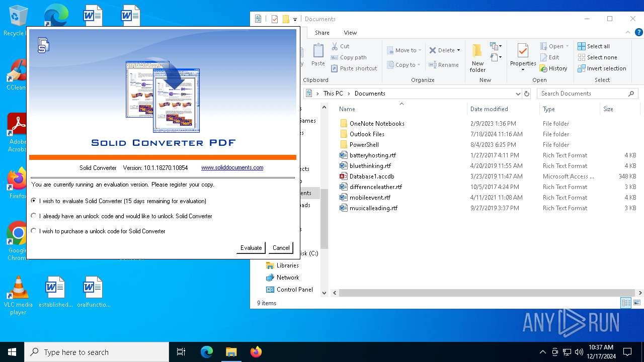644x362 pixels.
Task: Switch to the Share ribbon tab
Action: [x=322, y=33]
